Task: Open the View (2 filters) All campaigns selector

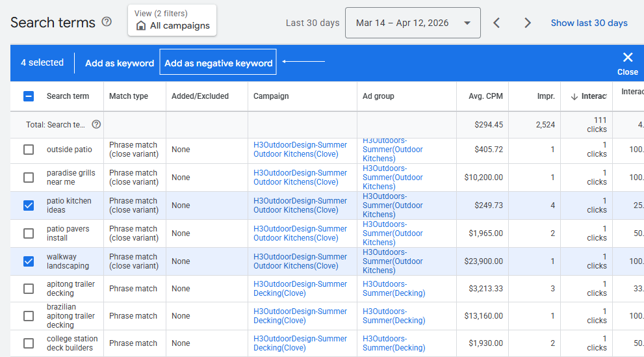Action: pyautogui.click(x=172, y=21)
